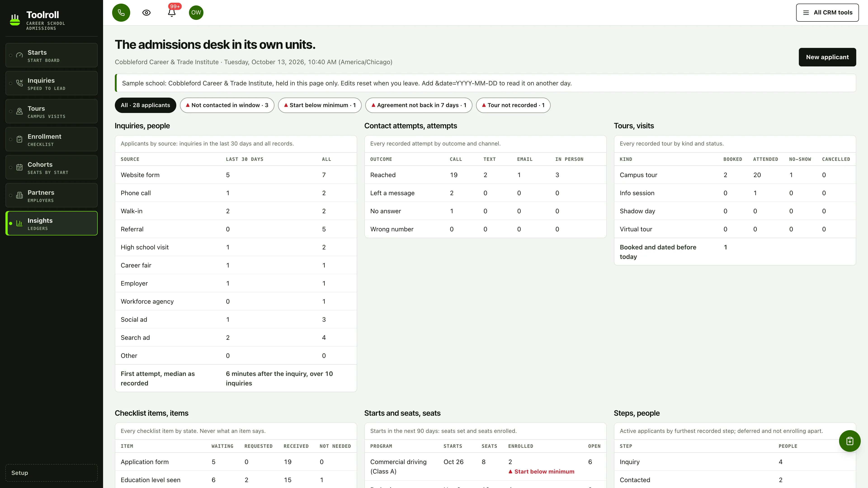The image size is (868, 488).
Task: Open the OW user avatar
Action: tap(196, 12)
